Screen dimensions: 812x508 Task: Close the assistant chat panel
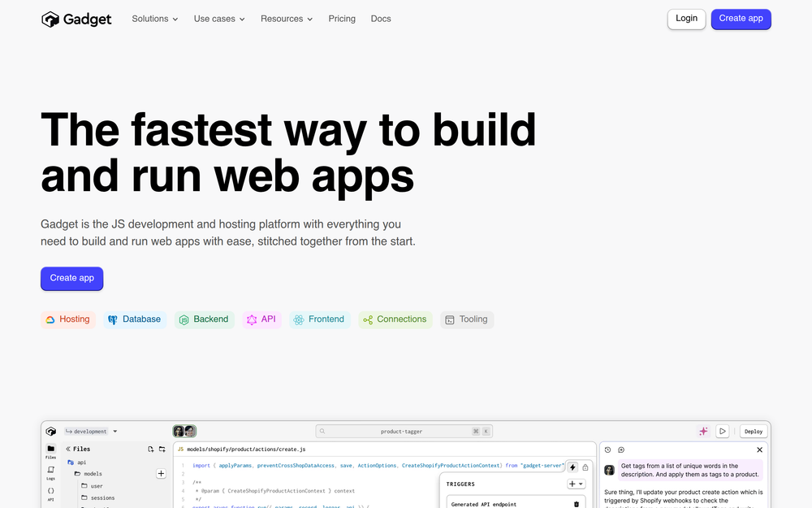[760, 450]
